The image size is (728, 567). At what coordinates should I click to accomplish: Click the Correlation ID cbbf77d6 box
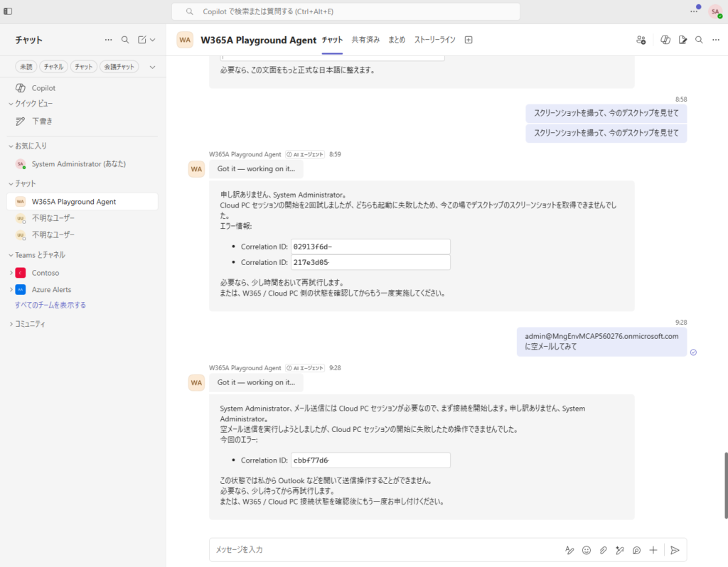(370, 460)
